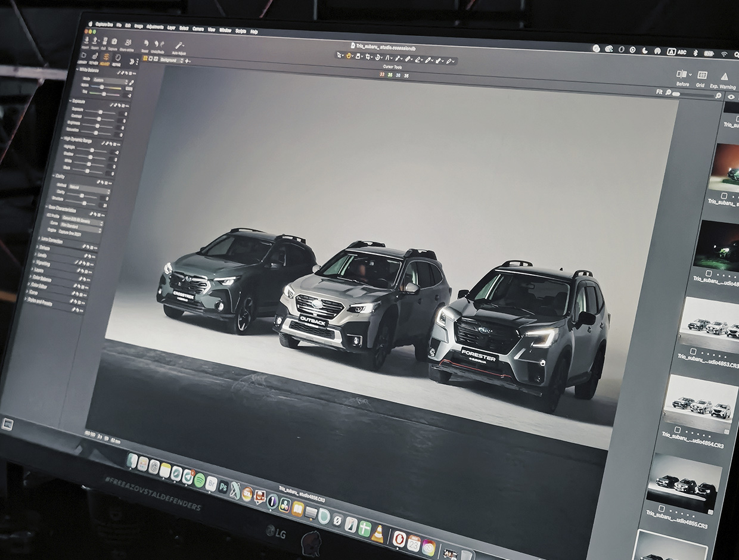Image resolution: width=739 pixels, height=560 pixels.
Task: Click the Export toolbar icon
Action: [95, 41]
